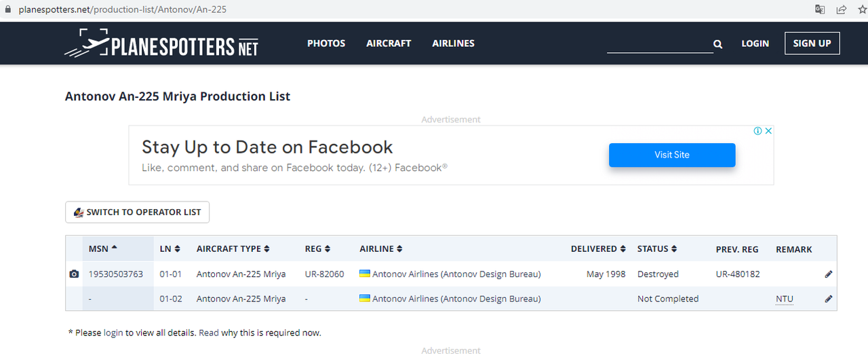This screenshot has width=868, height=355.
Task: Open the photo camera icon for UR-82060
Action: 74,274
